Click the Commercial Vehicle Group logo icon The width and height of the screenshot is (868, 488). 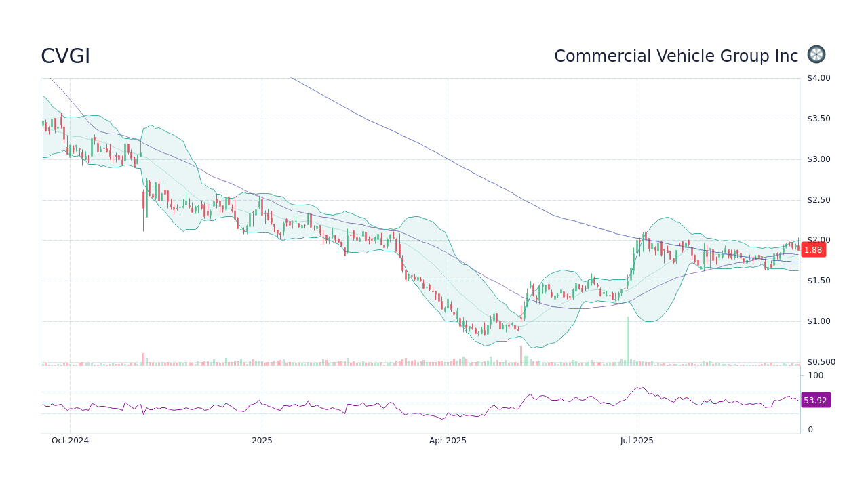pyautogui.click(x=816, y=55)
